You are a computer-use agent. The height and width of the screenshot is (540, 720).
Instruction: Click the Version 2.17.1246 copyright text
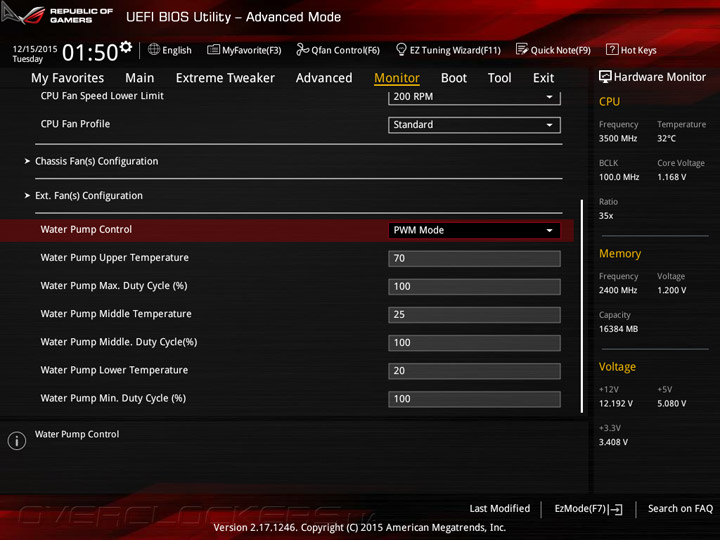360,528
